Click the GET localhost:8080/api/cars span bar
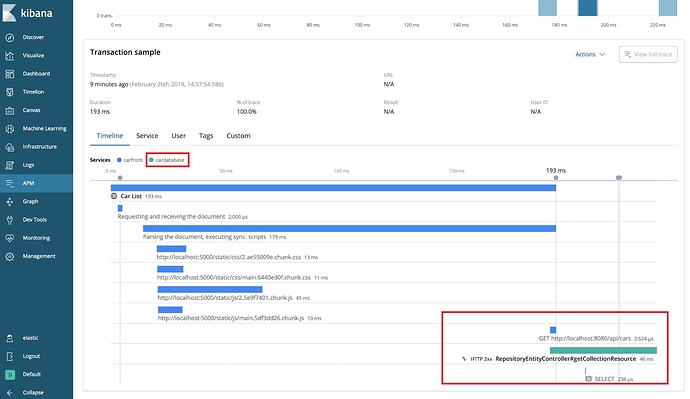Screen dimensions: 690x399 [x=553, y=330]
